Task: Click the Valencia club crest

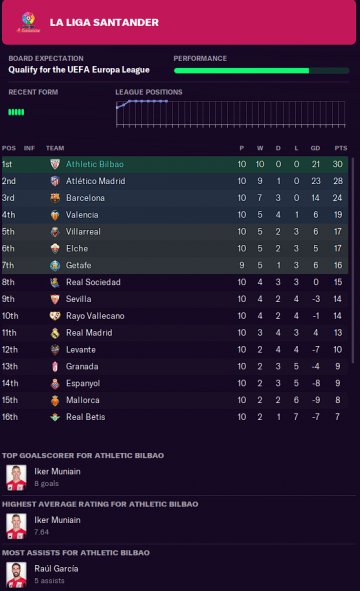Action: 55,215
